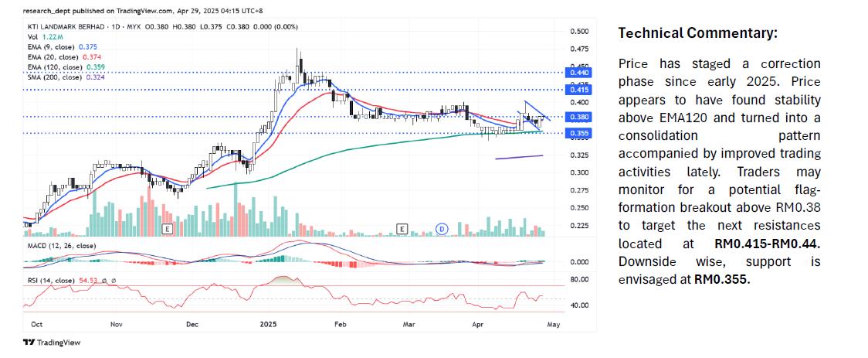
Task: Click the Apr label on time axis
Action: (x=477, y=324)
